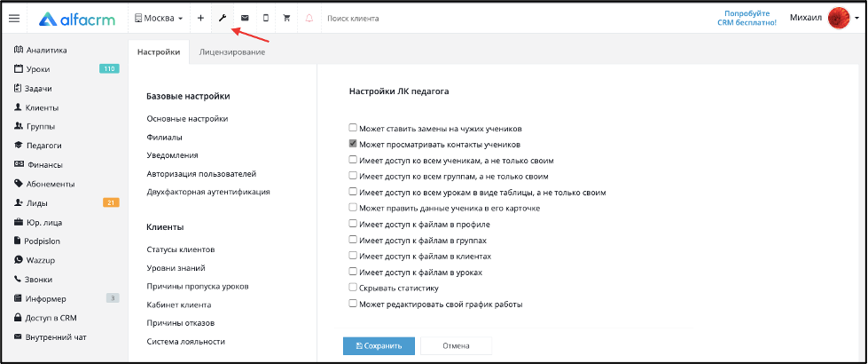Click the Отмена button

pyautogui.click(x=456, y=345)
